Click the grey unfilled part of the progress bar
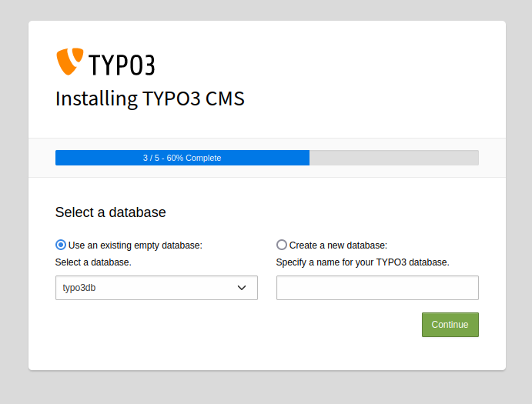The width and height of the screenshot is (532, 404). coord(393,158)
